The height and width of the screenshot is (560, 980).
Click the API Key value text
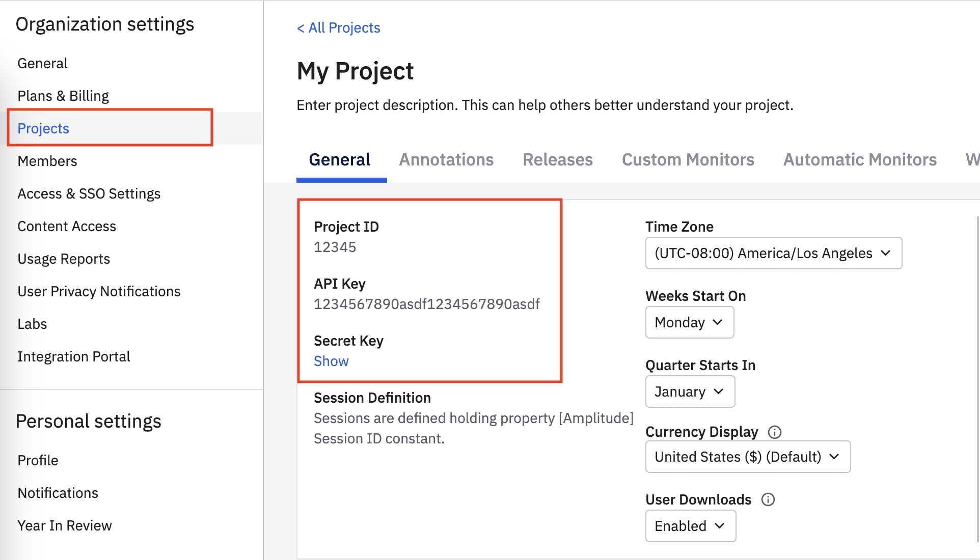pyautogui.click(x=426, y=304)
